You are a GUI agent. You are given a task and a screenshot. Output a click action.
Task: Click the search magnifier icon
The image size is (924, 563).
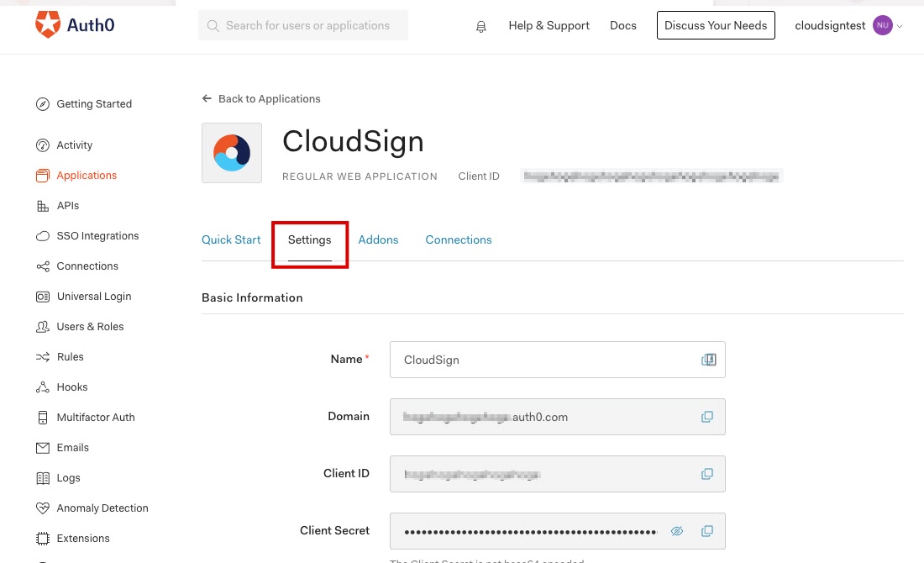(x=213, y=26)
